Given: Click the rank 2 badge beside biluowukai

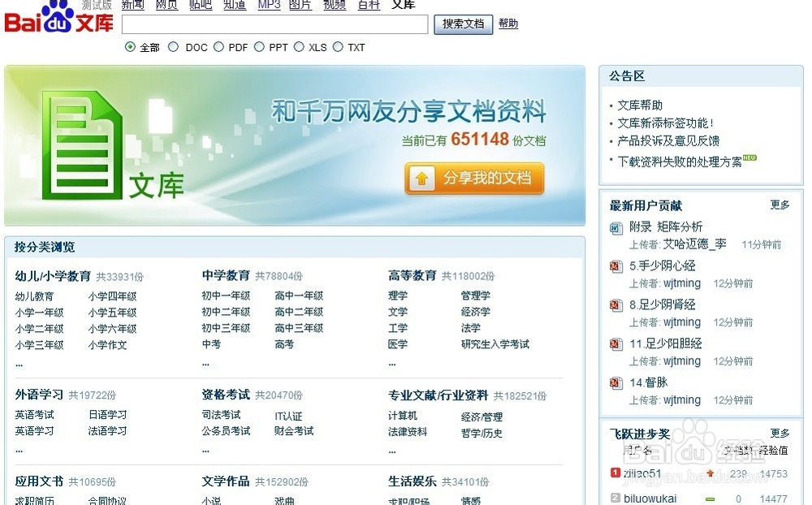Looking at the screenshot, I should [615, 498].
